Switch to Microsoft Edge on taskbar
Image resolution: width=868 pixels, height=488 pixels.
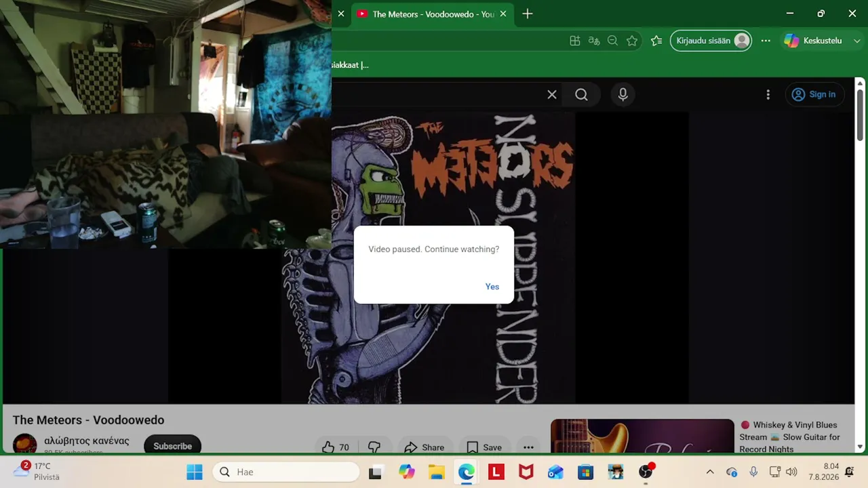[x=467, y=472]
